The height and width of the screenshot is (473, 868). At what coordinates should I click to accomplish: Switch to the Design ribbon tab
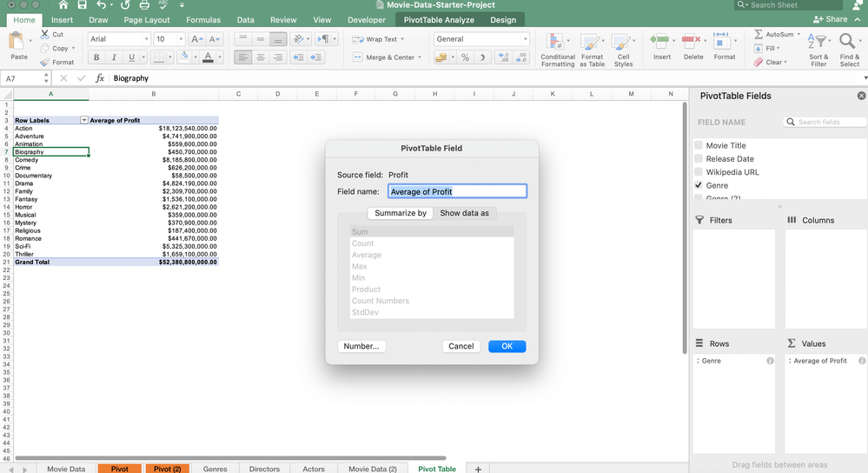pos(503,19)
